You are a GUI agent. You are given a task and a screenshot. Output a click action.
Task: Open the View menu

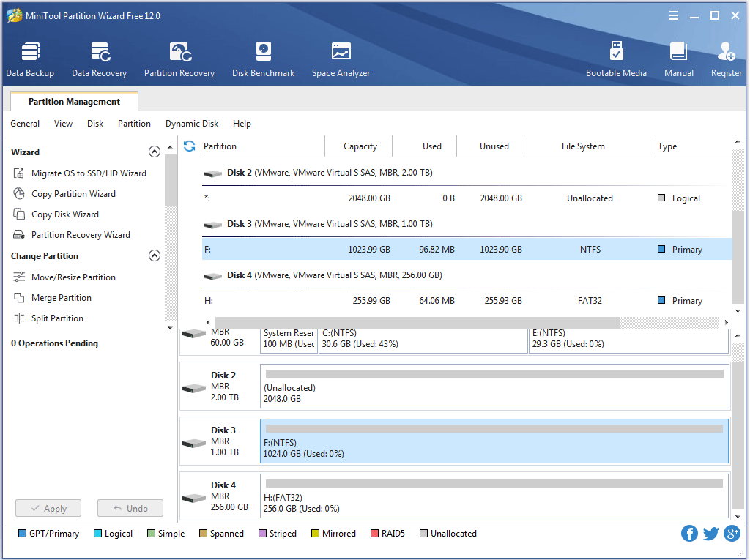pyautogui.click(x=63, y=124)
